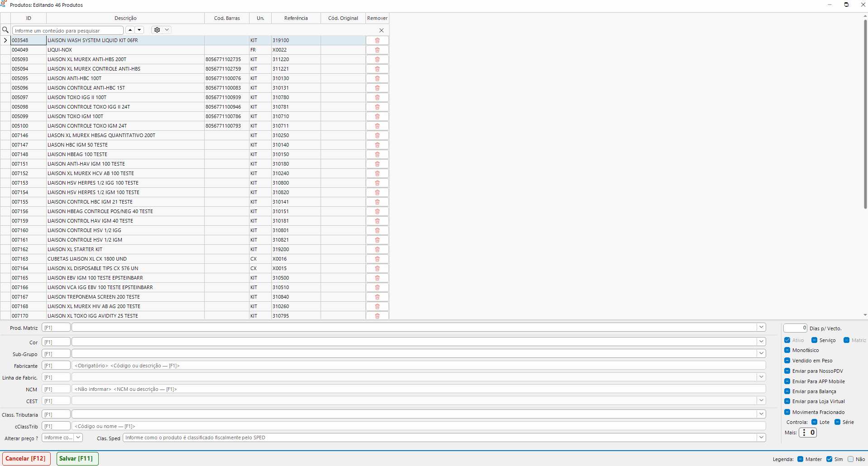Toggle the Monofásico checkbox

pyautogui.click(x=787, y=350)
